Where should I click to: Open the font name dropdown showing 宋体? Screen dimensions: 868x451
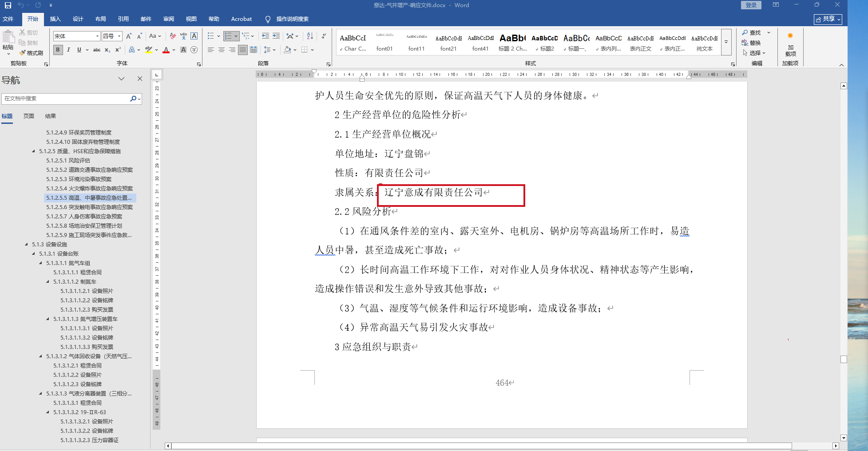(x=97, y=36)
